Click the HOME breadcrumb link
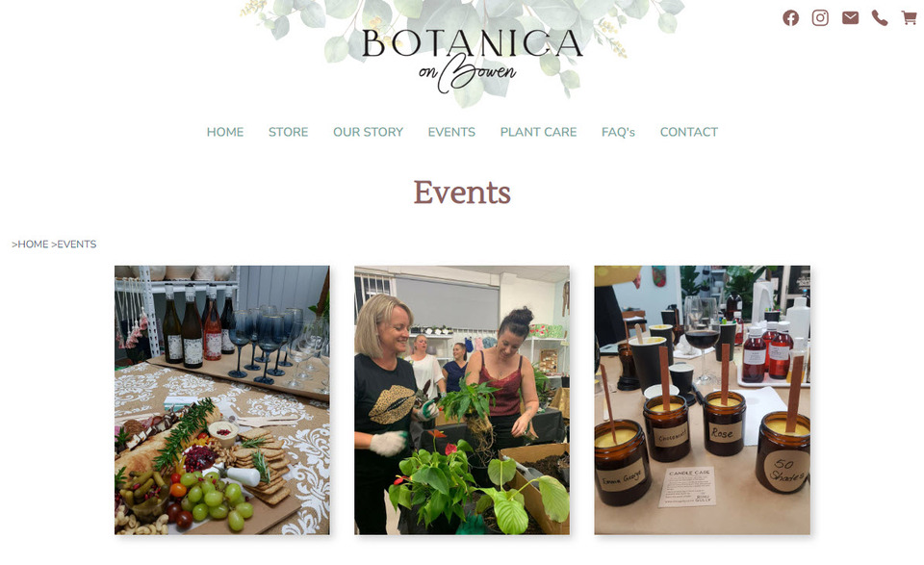Image resolution: width=924 pixels, height=565 pixels. pyautogui.click(x=33, y=244)
